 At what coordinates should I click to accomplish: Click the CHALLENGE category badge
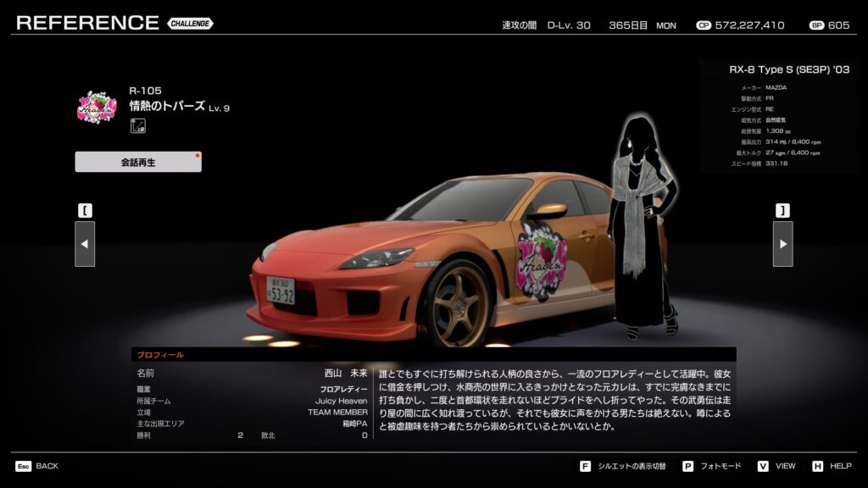click(191, 24)
